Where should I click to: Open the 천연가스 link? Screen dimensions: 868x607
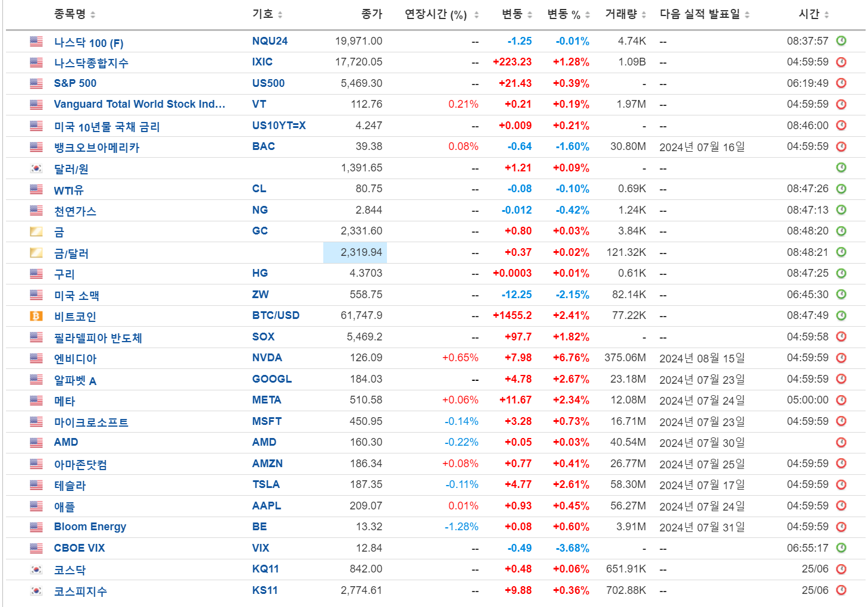(x=75, y=211)
